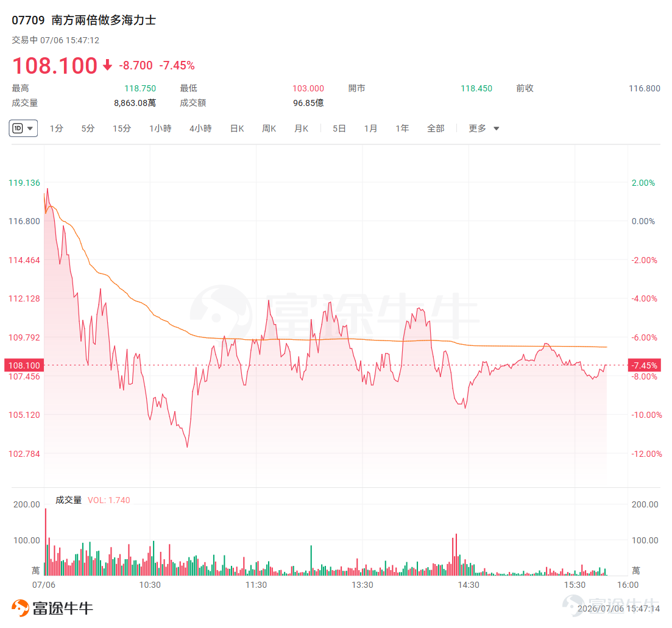Screen dimensions: 672x628
Task: Open the 日K candlestick view
Action: [237, 129]
